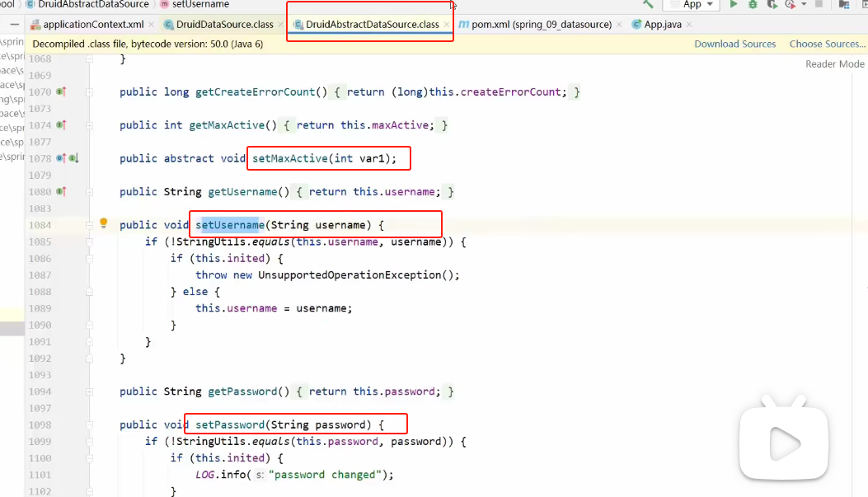This screenshot has height=497, width=868.
Task: Click UnsupportedOperationException on line 1087
Action: (x=350, y=274)
